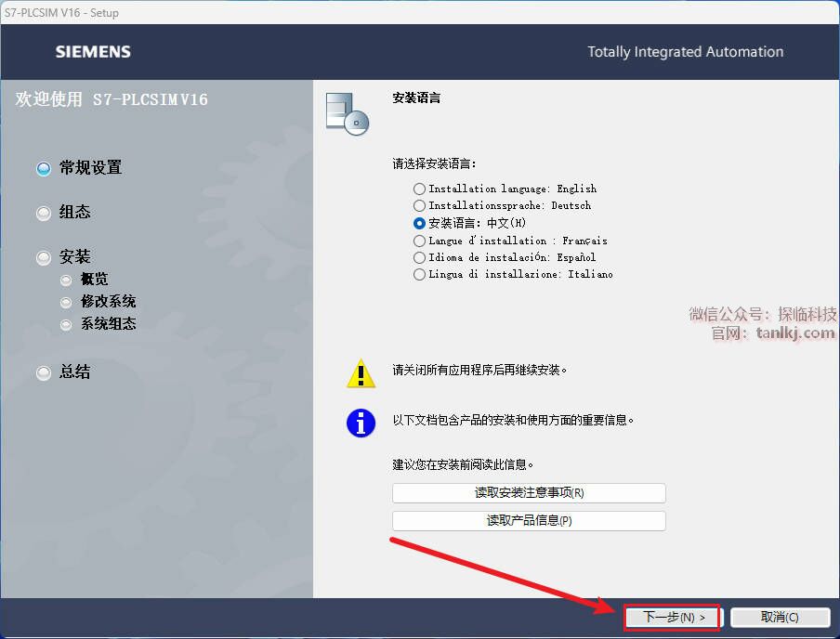Viewport: 840px width, 639px height.
Task: Click the 安装语言 heading text
Action: point(416,98)
